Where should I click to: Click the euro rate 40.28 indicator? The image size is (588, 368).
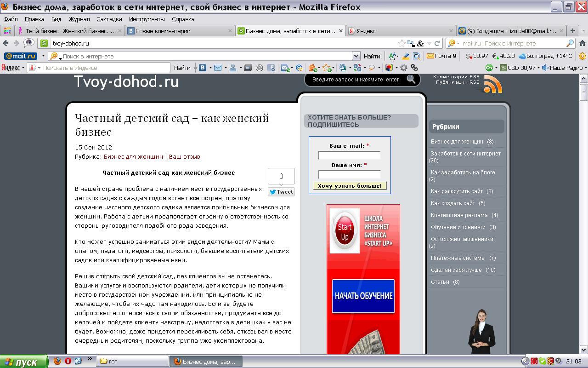503,56
